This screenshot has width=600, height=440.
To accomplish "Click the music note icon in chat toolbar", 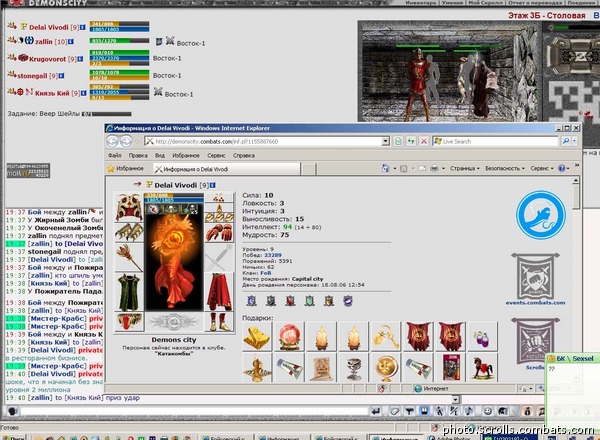I will click(469, 411).
